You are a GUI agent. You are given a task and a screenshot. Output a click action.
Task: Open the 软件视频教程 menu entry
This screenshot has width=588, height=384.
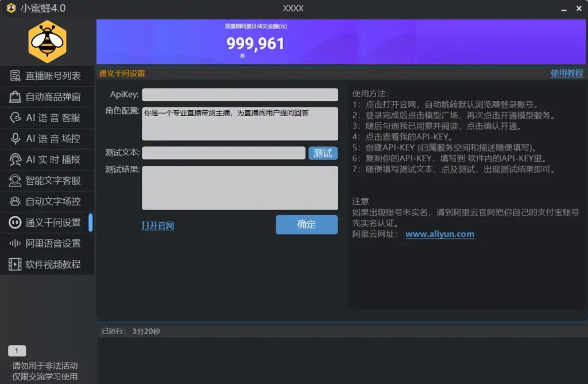(x=47, y=265)
